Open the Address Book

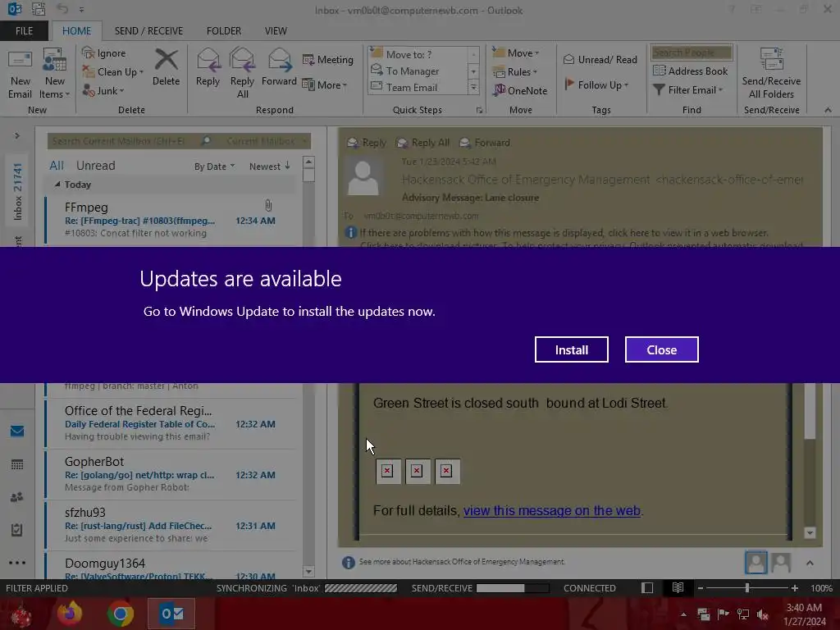point(690,71)
